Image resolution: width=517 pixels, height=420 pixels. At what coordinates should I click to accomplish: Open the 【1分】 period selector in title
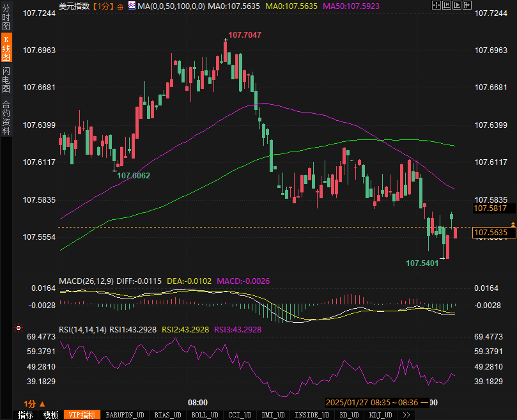pos(102,6)
